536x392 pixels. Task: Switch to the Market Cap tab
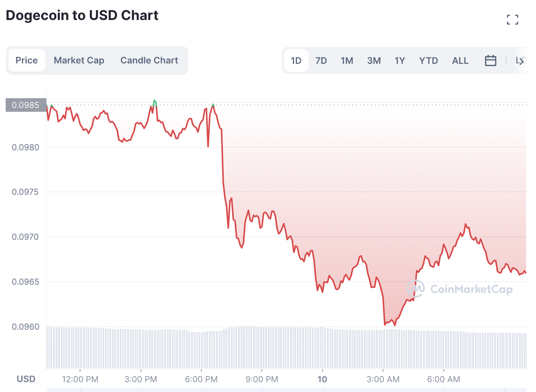(79, 60)
